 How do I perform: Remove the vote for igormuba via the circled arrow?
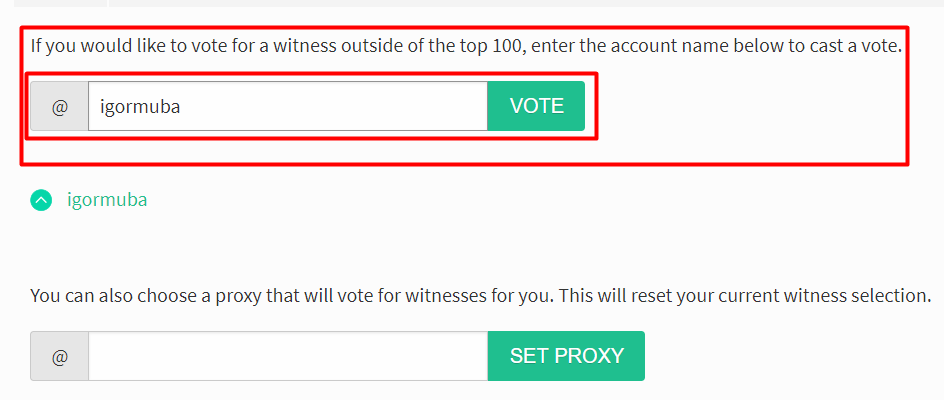pos(41,200)
